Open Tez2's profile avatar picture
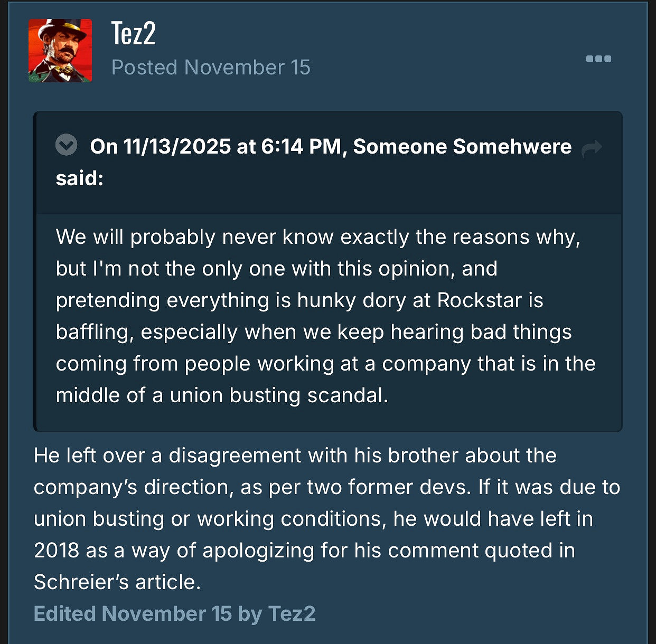This screenshot has height=644, width=656. pos(60,51)
